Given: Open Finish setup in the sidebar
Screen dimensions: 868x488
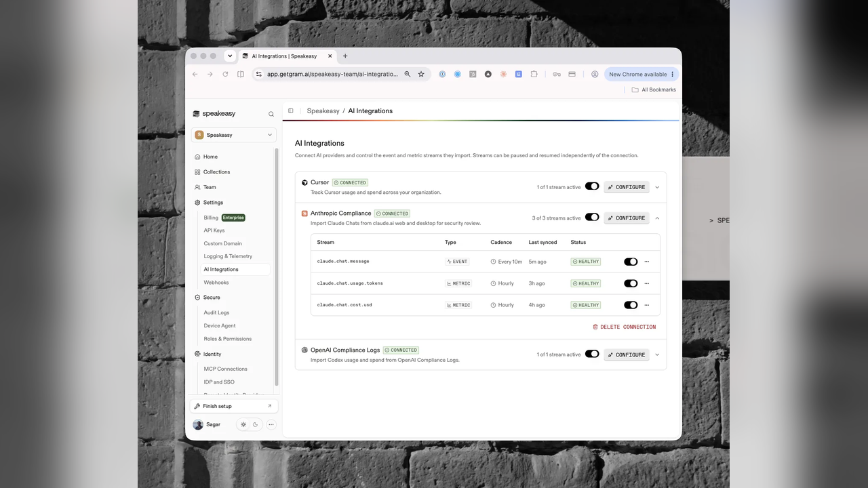Looking at the screenshot, I should 234,406.
